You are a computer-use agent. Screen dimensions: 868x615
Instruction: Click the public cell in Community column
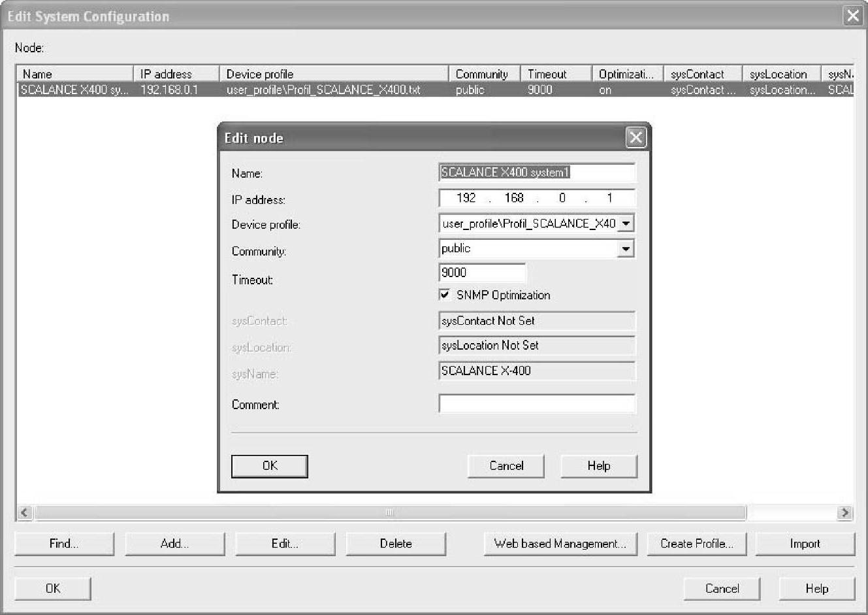tap(470, 90)
